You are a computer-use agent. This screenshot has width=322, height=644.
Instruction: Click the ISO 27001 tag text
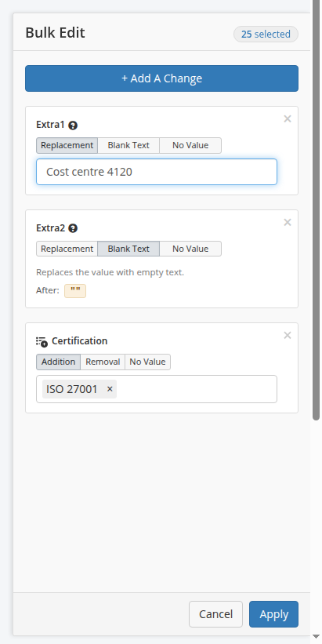coord(72,389)
